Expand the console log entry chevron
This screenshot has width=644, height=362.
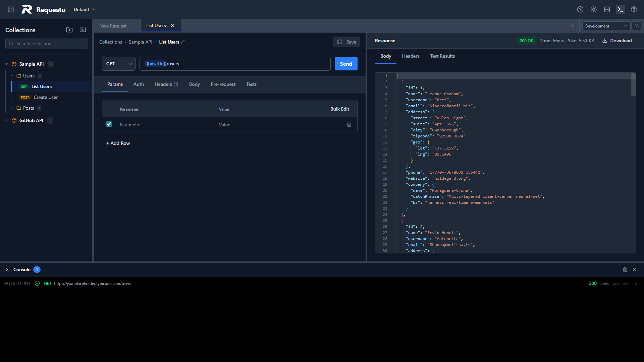pyautogui.click(x=636, y=284)
